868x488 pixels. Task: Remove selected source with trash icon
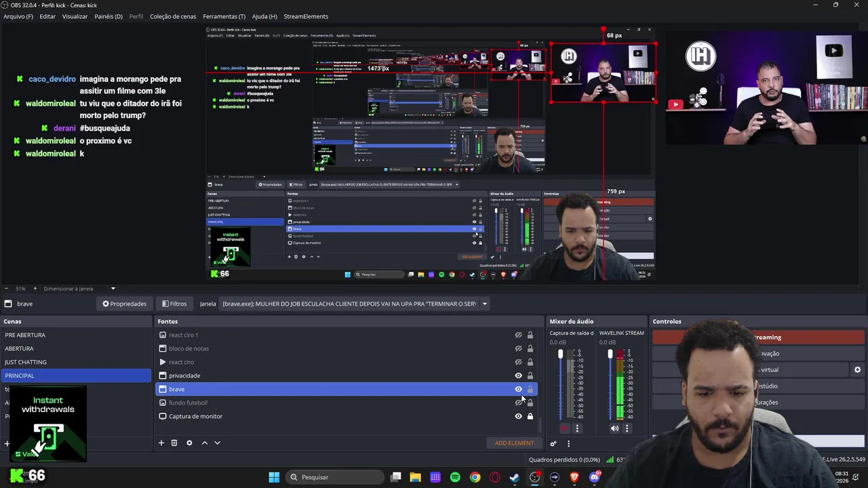click(x=174, y=443)
